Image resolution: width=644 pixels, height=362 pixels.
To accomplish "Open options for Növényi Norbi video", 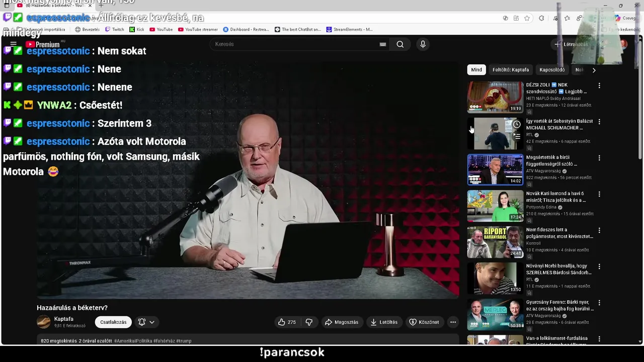I will pos(599,266).
